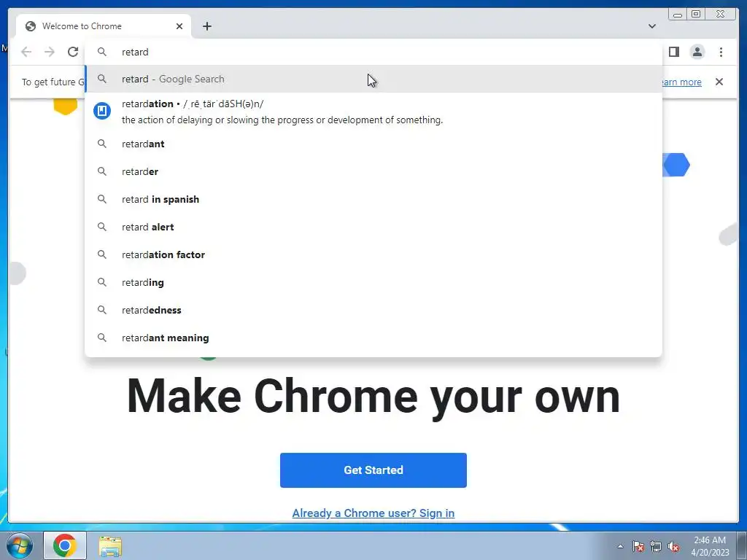747x560 pixels.
Task: Click the Get Started button
Action: point(373,470)
